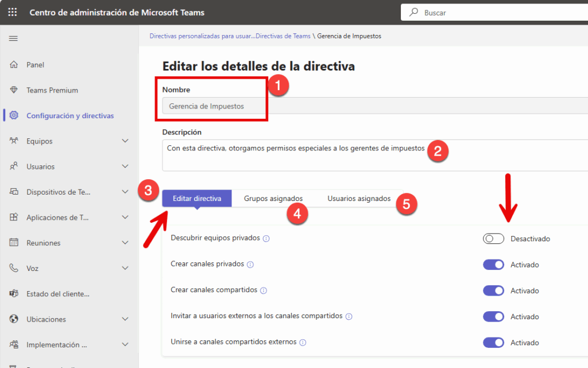Open Panel home icon in sidebar
The height and width of the screenshot is (368, 588).
pos(14,65)
